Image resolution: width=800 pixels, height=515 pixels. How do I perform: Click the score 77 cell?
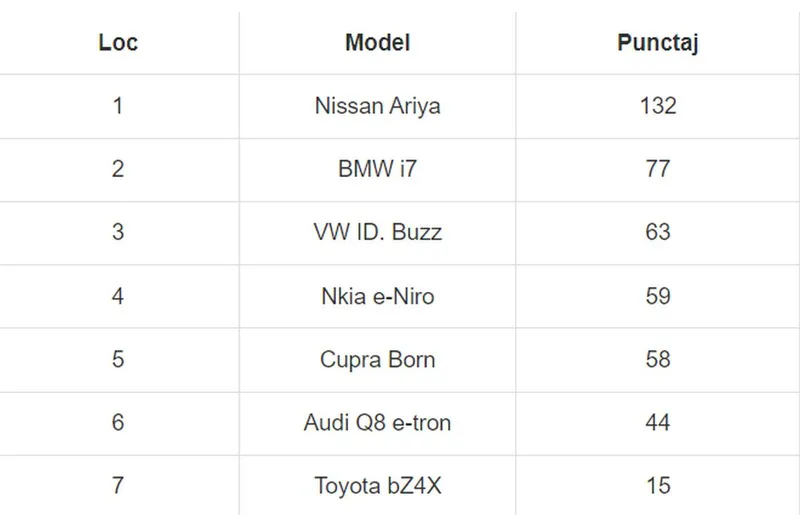tap(657, 169)
